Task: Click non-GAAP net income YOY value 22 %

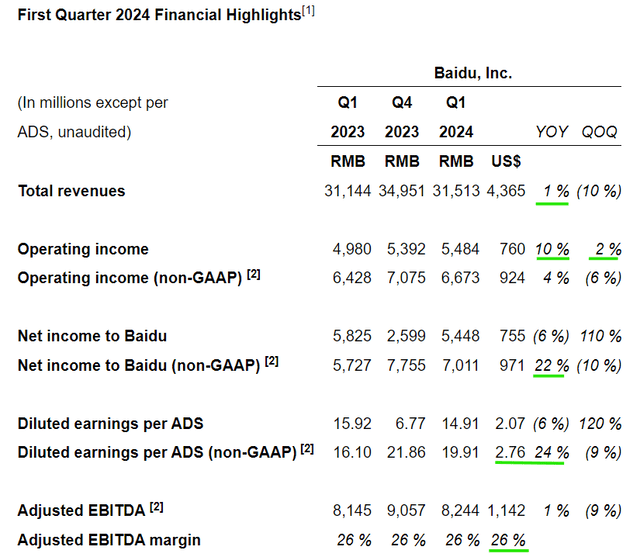Action: (x=552, y=366)
